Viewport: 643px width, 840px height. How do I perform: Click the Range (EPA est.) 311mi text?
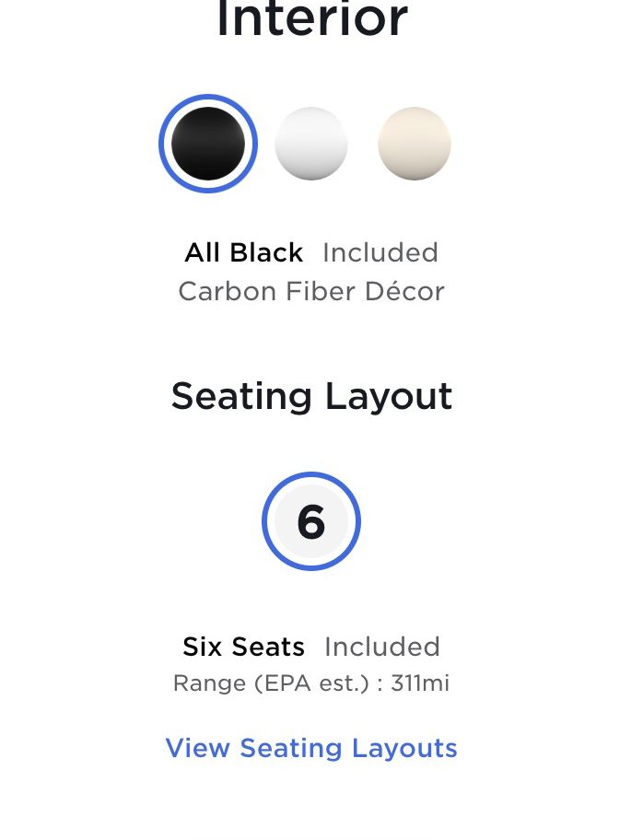[x=311, y=683]
